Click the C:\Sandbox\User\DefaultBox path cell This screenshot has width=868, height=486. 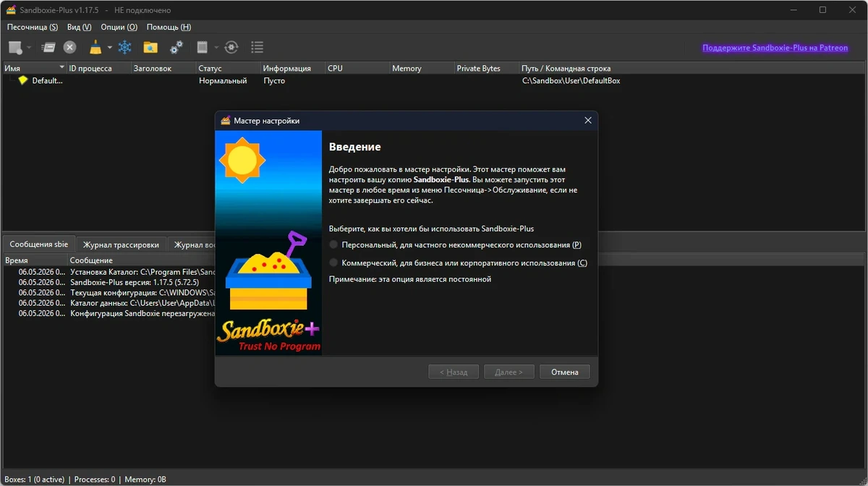coord(571,81)
